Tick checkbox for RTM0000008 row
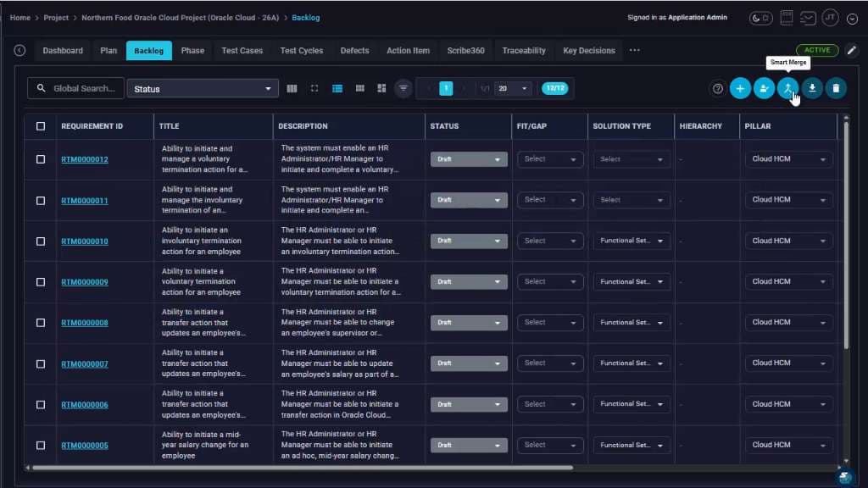 [41, 323]
